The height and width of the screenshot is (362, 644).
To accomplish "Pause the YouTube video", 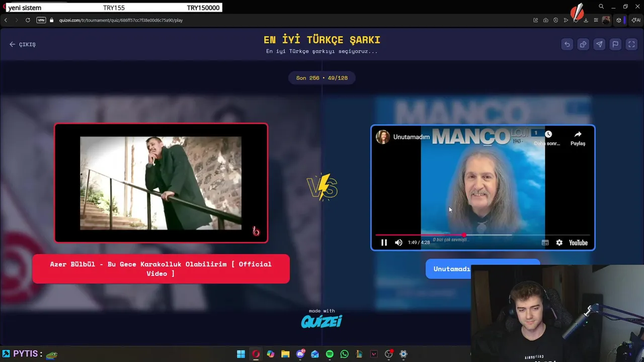I will click(384, 242).
